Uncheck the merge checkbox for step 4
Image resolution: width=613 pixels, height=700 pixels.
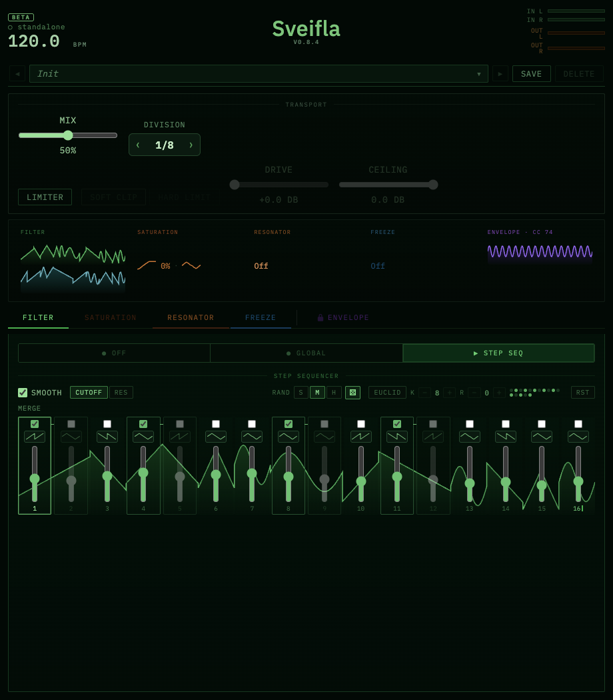pyautogui.click(x=143, y=423)
